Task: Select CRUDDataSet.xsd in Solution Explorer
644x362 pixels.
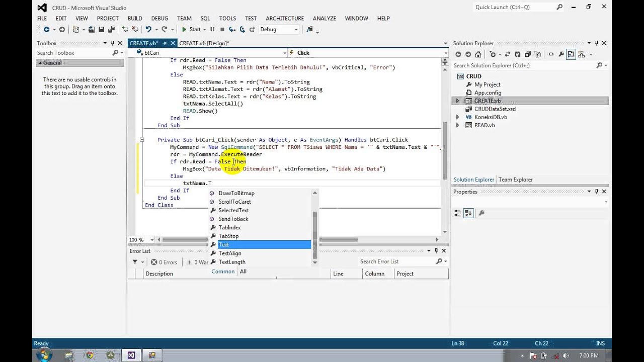Action: tap(495, 109)
